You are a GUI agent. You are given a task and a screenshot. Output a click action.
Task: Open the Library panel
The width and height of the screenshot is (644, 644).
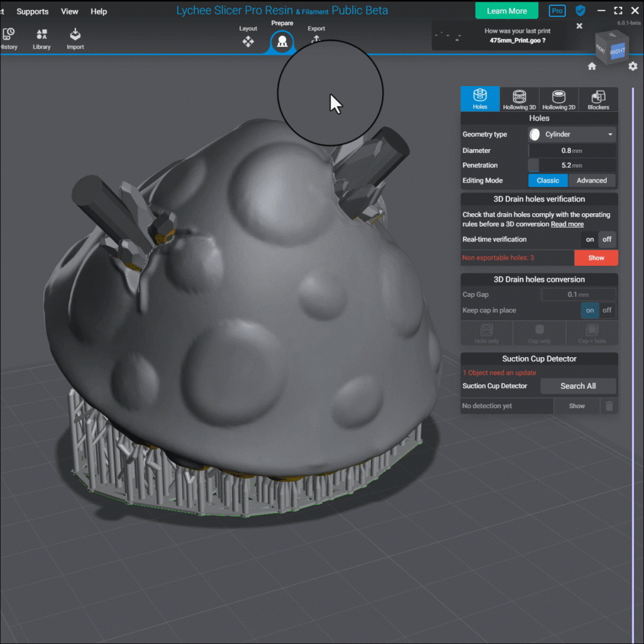pos(42,39)
